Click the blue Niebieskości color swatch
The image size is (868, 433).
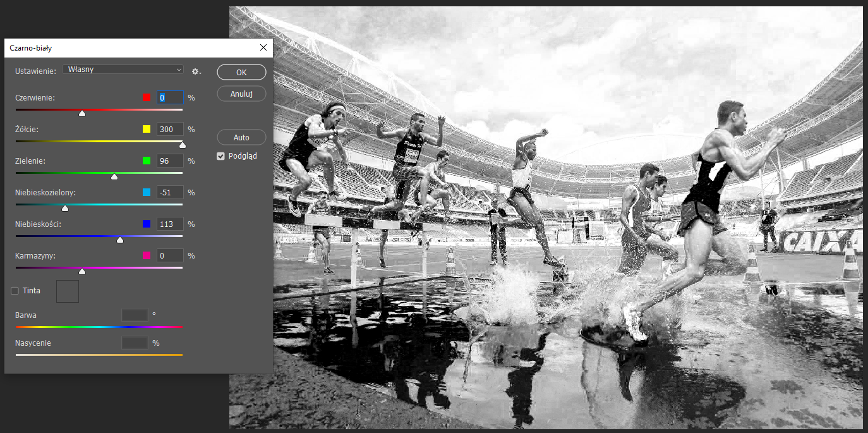coord(147,224)
